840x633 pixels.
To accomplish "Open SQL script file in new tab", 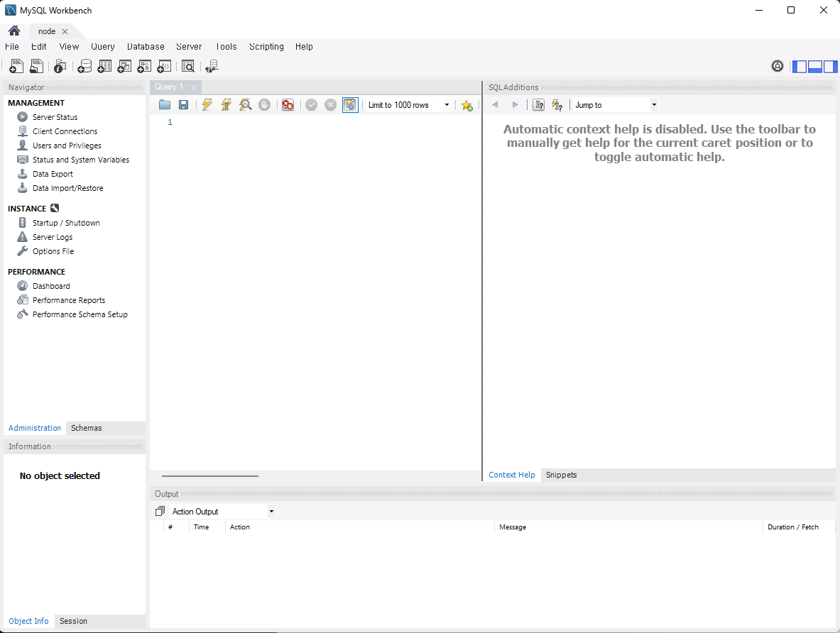I will [36, 66].
